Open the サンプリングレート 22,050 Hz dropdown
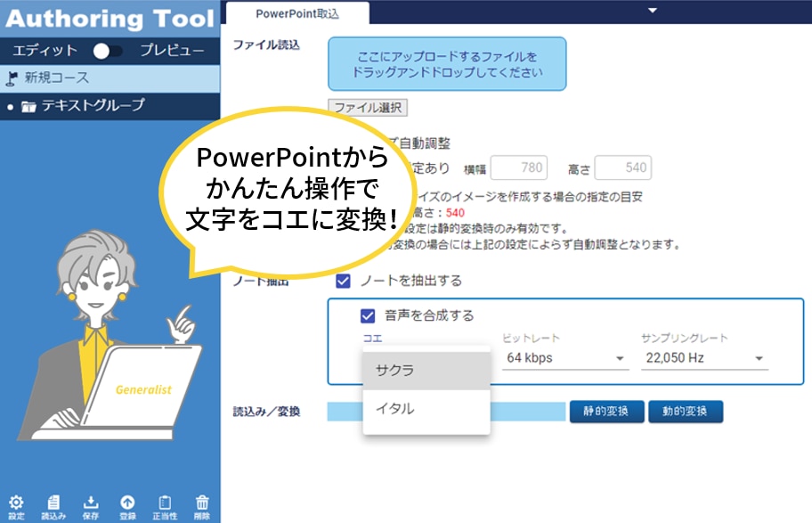 tap(704, 358)
